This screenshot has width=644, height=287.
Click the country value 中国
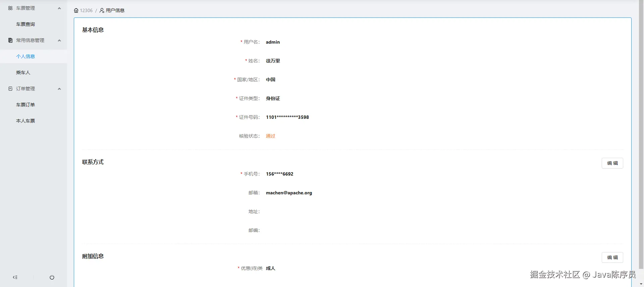tap(270, 80)
